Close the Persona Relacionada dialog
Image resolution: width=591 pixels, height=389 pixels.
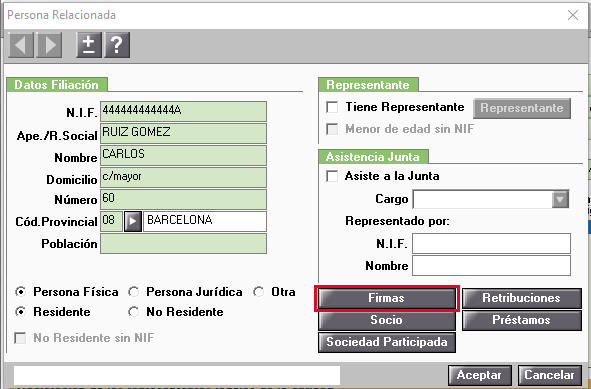tap(573, 15)
